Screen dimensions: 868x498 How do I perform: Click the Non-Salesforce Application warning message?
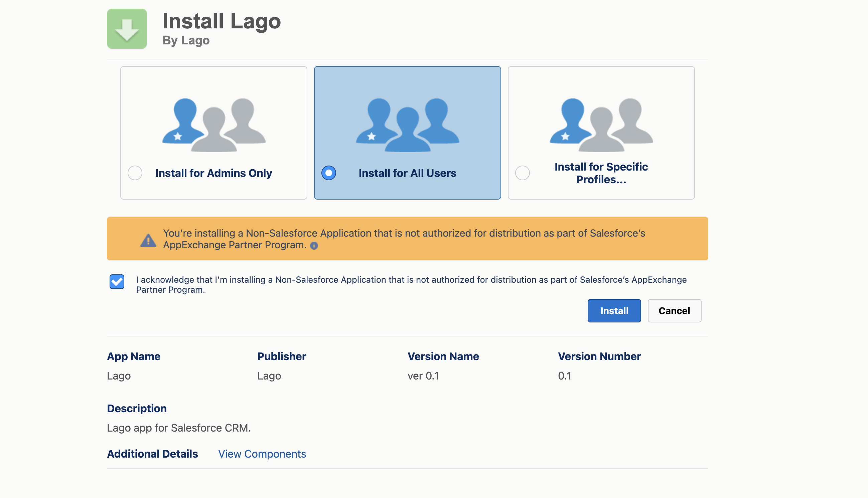click(404, 239)
